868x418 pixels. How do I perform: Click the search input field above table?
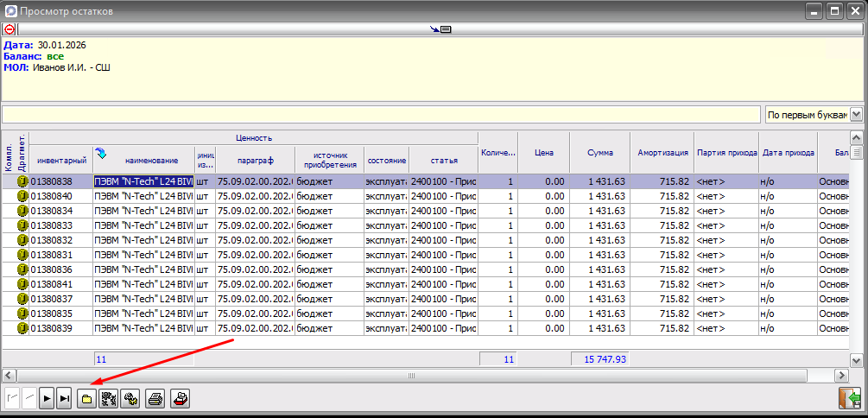click(x=382, y=115)
